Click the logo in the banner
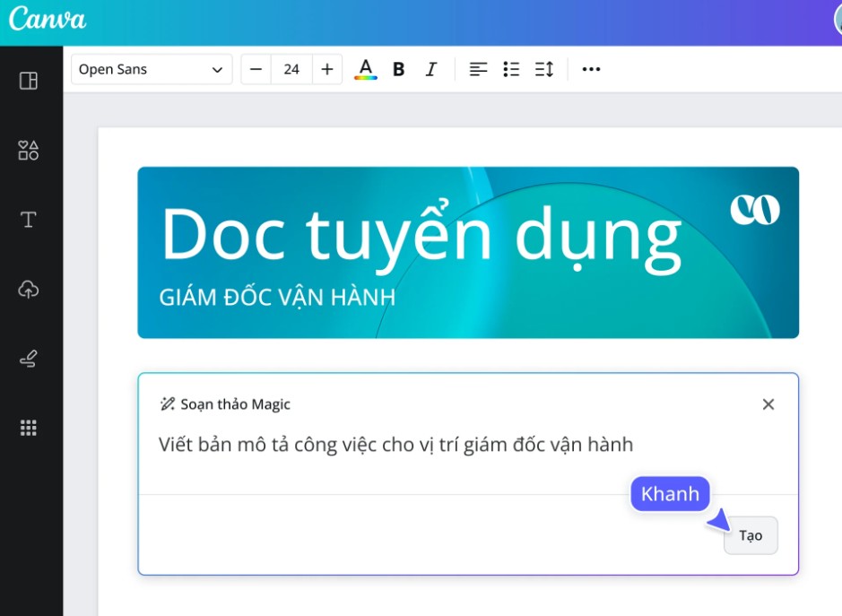Viewport: 842px width, 616px height. click(x=755, y=210)
